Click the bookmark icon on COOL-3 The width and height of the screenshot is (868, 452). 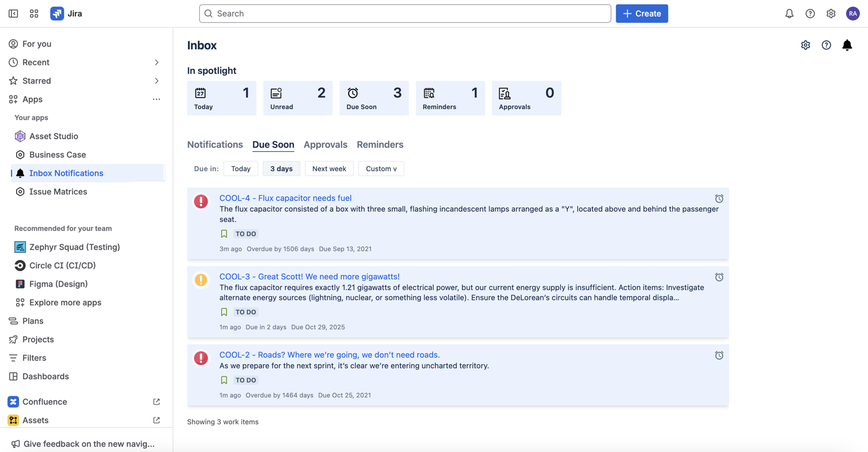click(x=224, y=312)
